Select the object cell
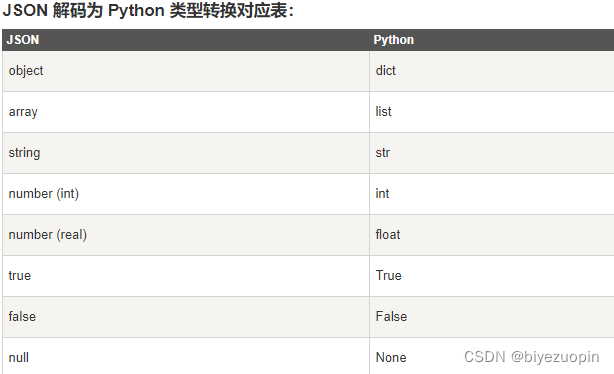Viewport: 614px width, 374px height. click(186, 71)
